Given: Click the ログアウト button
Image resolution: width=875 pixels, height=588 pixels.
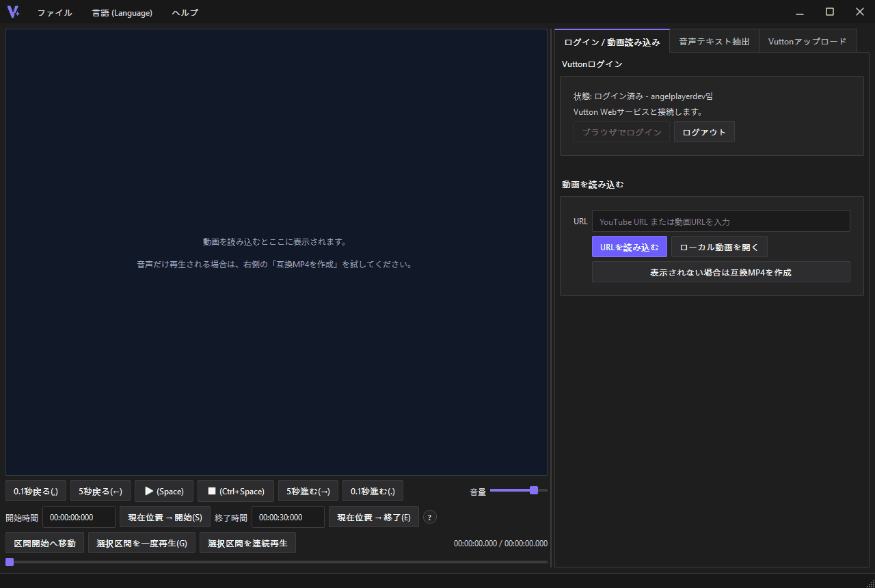Looking at the screenshot, I should [x=704, y=132].
